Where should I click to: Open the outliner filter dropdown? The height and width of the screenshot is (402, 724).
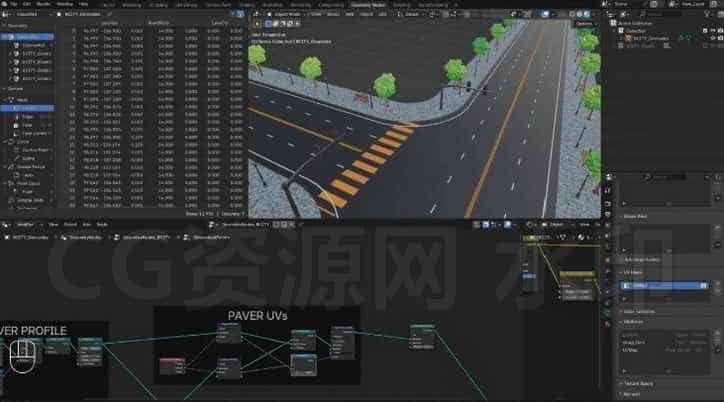(x=708, y=14)
